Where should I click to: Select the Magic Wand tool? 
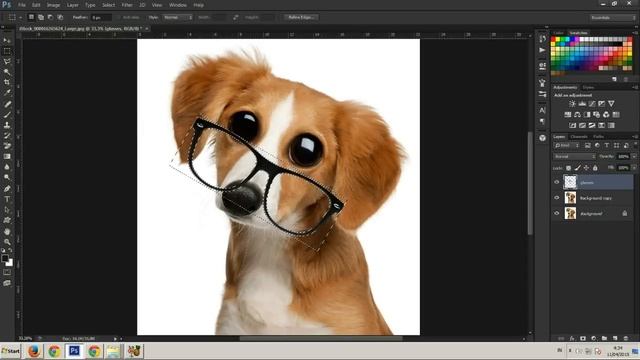click(7, 72)
